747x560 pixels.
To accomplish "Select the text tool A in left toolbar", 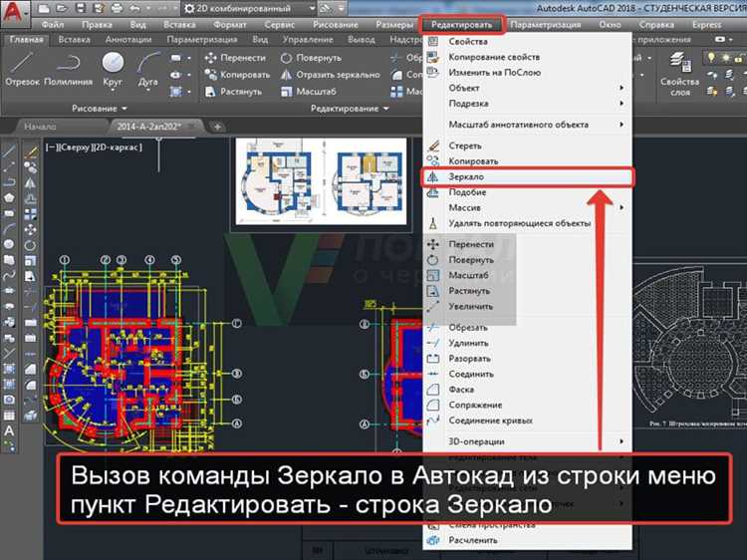I will coord(9,430).
